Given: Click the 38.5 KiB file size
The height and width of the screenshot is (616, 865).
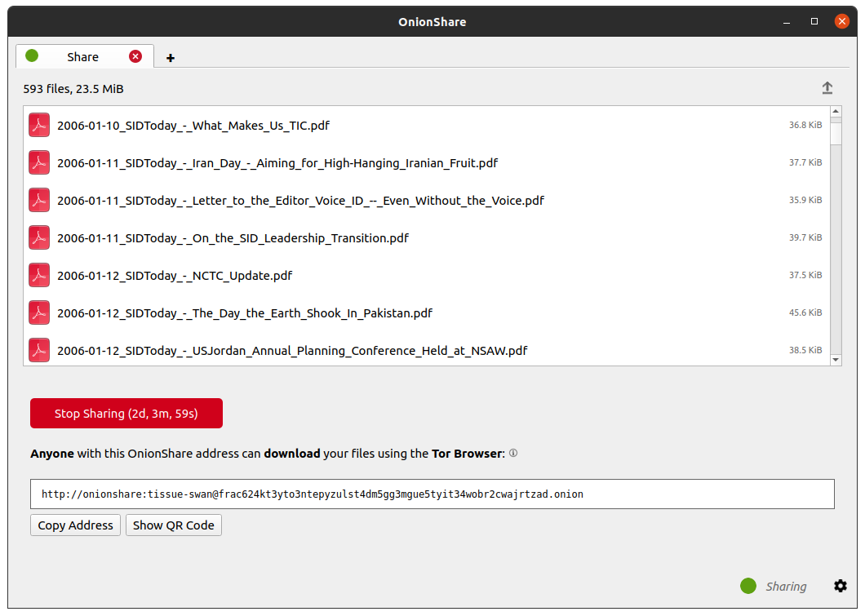Looking at the screenshot, I should tap(805, 350).
